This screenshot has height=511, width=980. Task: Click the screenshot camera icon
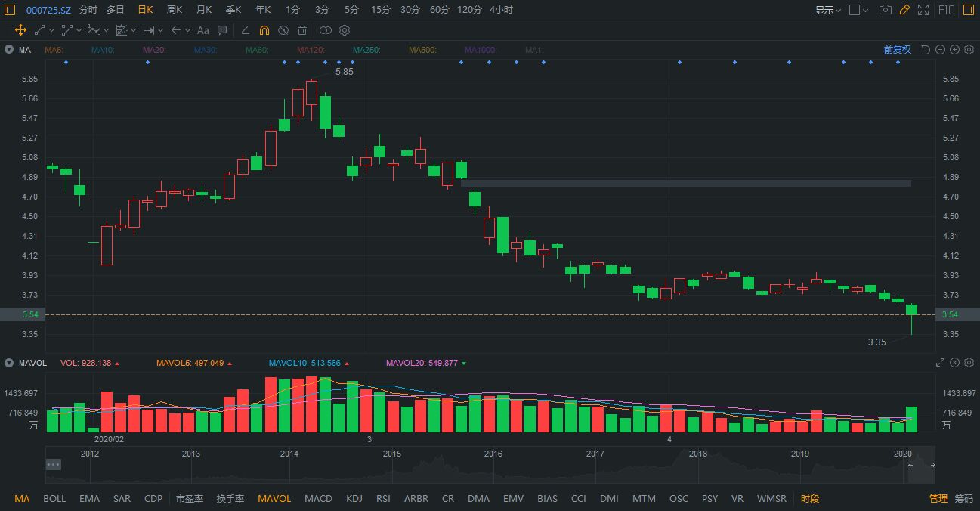886,10
